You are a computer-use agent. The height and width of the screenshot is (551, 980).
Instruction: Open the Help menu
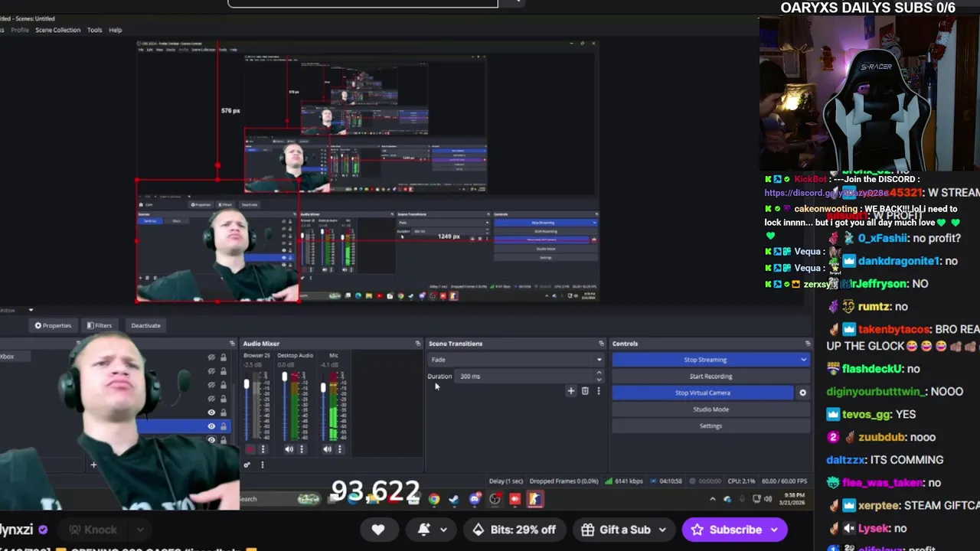(115, 30)
